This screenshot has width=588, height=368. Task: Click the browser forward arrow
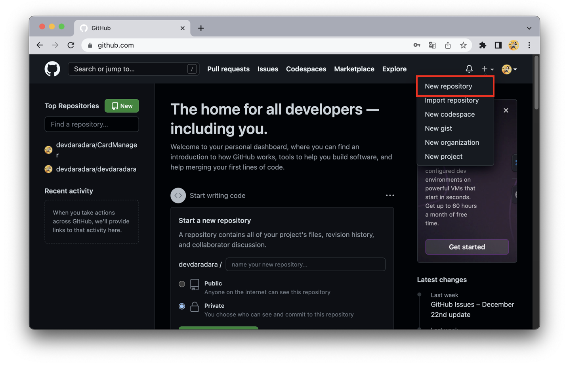55,45
